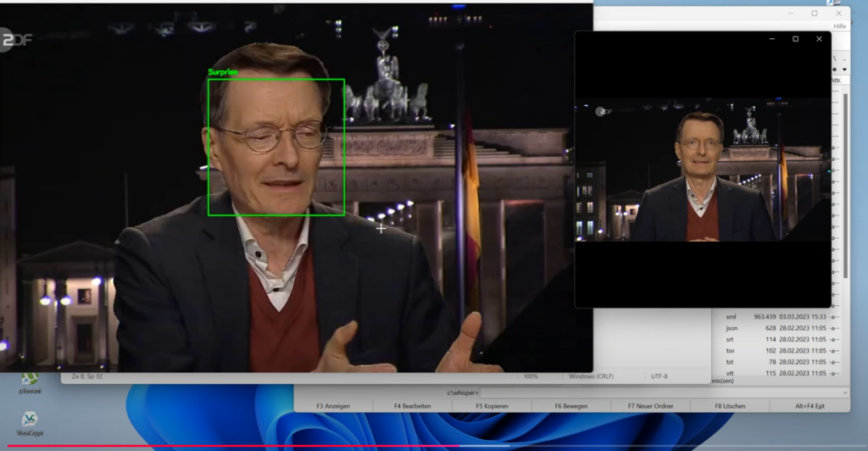Expand command line history dropdown arrow
868x451 pixels.
[x=845, y=393]
